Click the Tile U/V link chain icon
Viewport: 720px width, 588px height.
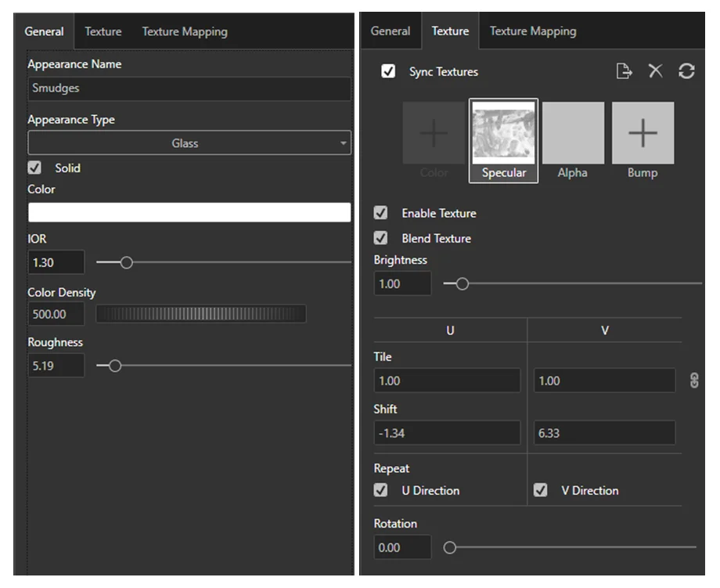click(693, 381)
